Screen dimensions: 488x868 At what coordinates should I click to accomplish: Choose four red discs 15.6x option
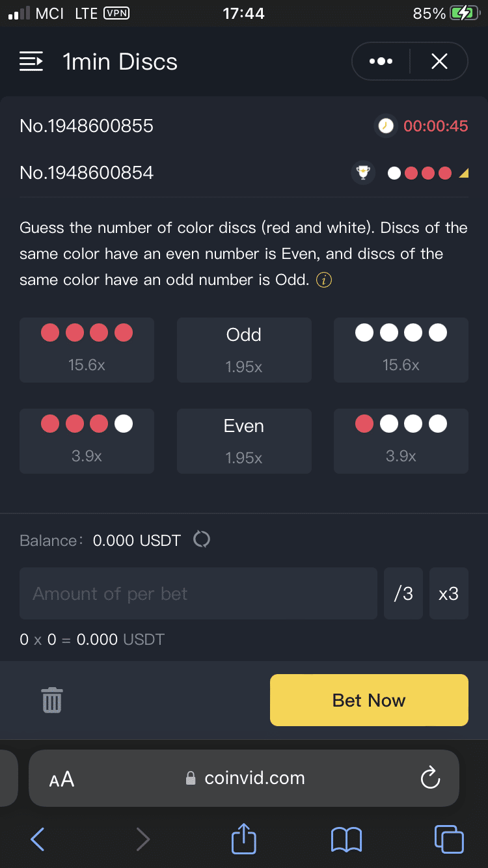87,350
